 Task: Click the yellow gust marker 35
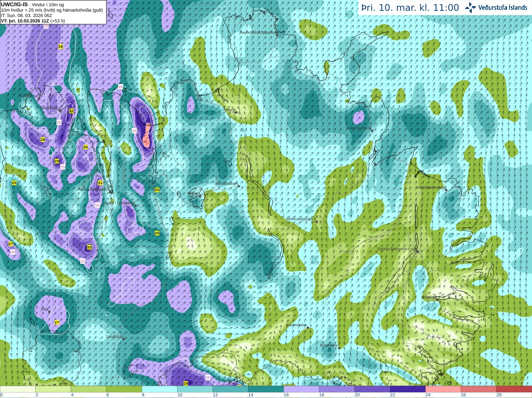point(86,147)
